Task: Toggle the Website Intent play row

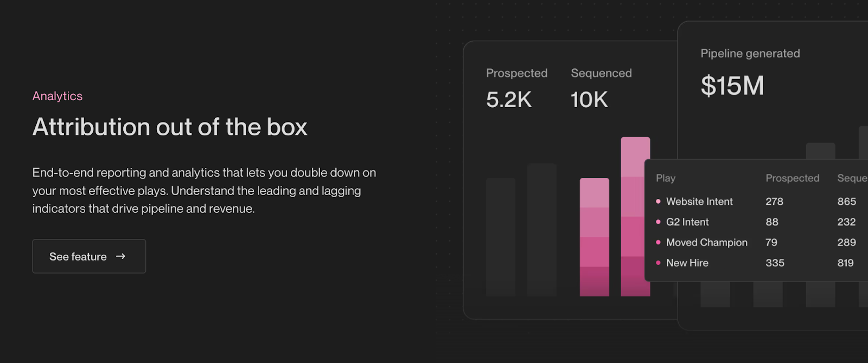Action: click(x=699, y=201)
